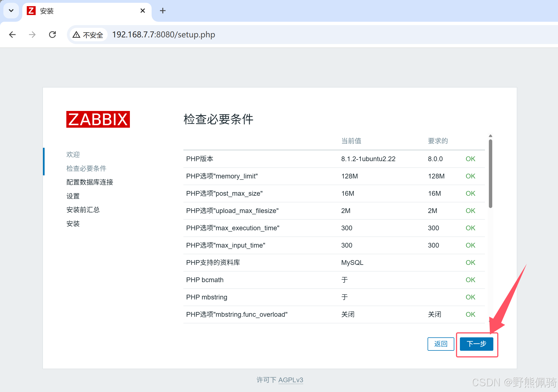Click the ZABBIX logo

click(98, 119)
